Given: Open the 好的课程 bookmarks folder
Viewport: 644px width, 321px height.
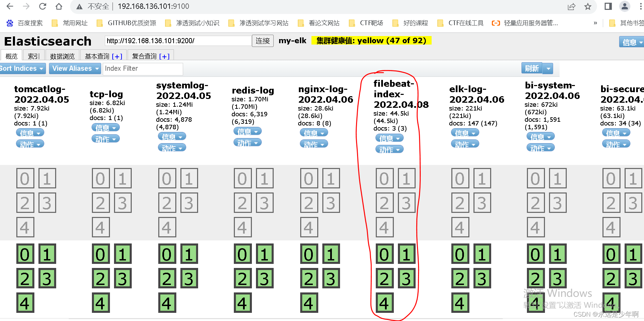Looking at the screenshot, I should coord(410,23).
